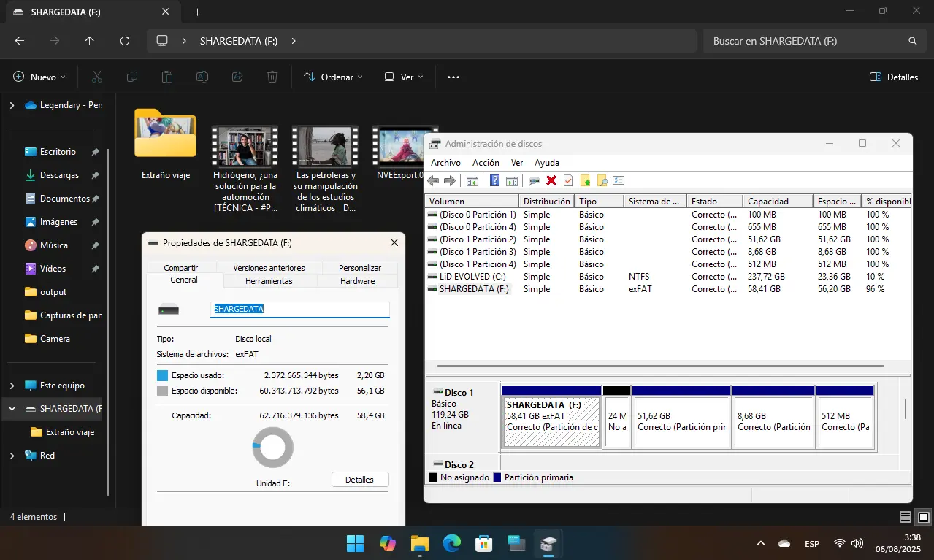Switch to the Hardware tab

click(x=358, y=281)
